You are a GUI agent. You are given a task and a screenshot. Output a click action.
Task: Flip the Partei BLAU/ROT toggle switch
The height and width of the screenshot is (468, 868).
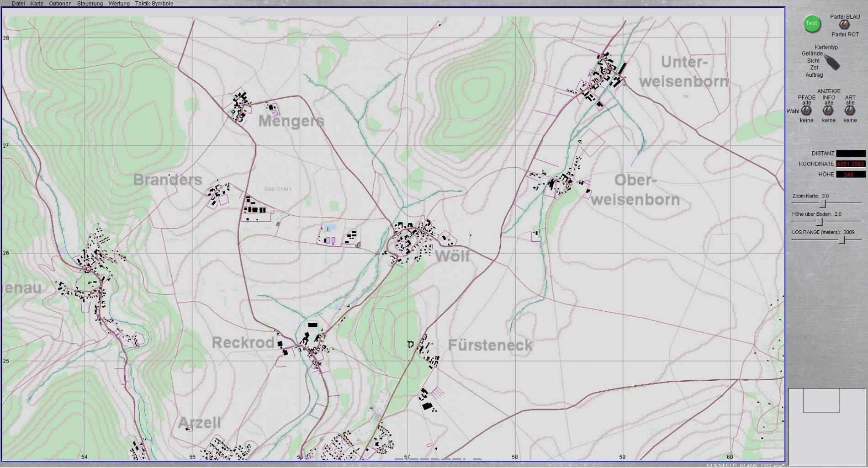point(844,25)
